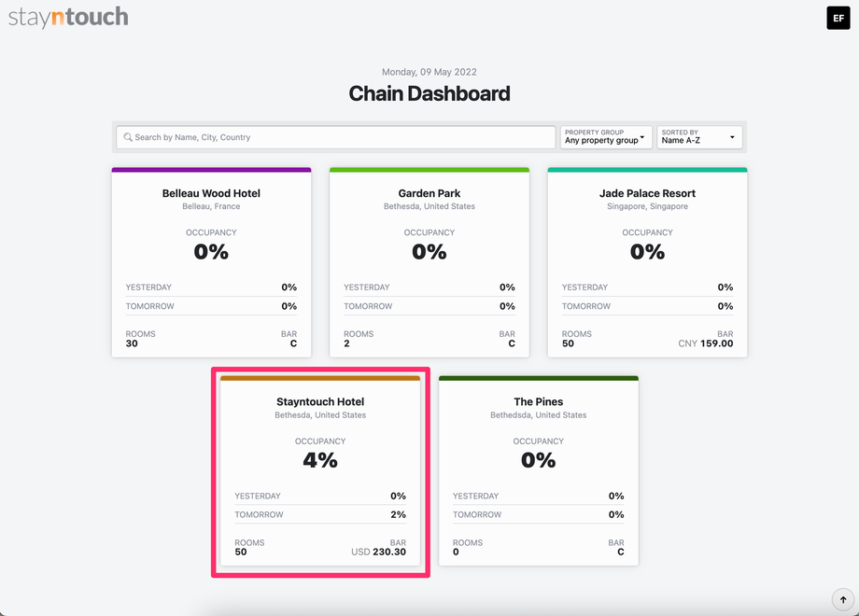Screen dimensions: 859x616
Task: Click Bethedsda, United States under The Pines
Action: (x=538, y=415)
